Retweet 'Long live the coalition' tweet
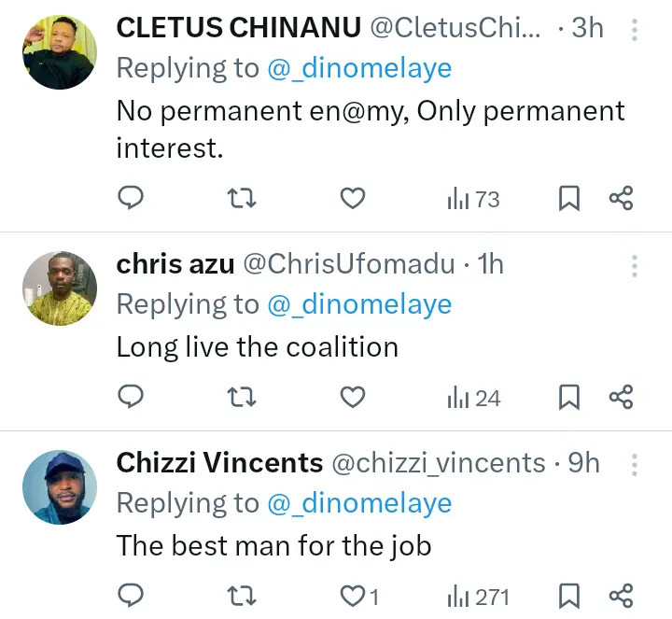The width and height of the screenshot is (672, 619). pos(242,398)
